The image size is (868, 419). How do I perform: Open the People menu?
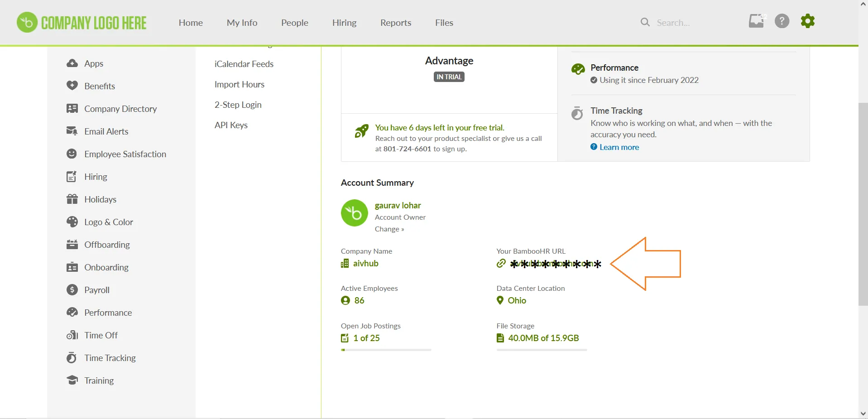(x=295, y=23)
